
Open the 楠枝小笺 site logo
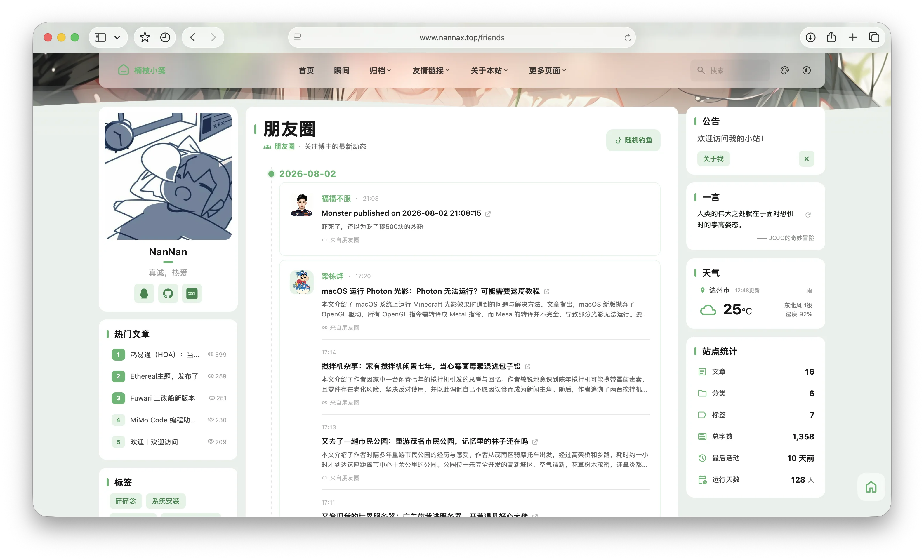coord(142,70)
